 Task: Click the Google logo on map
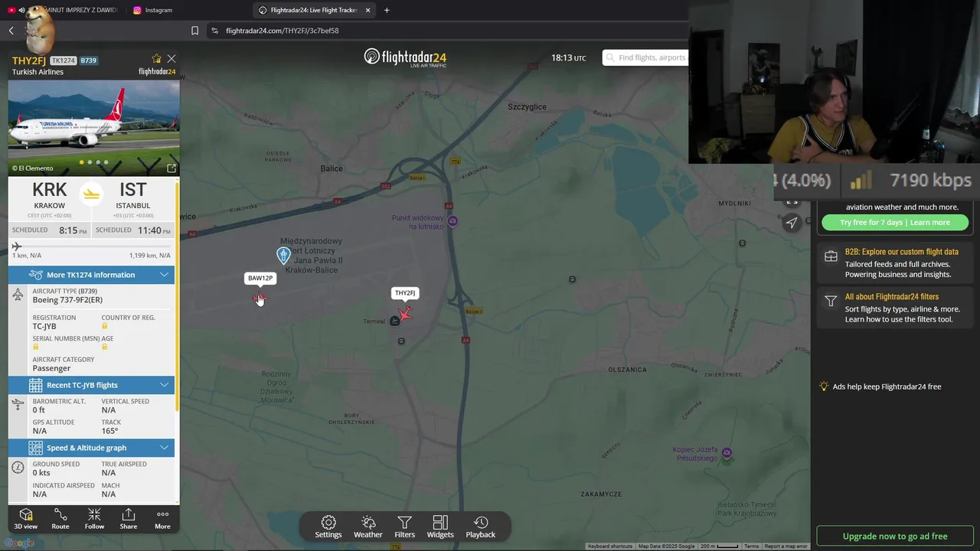pyautogui.click(x=18, y=543)
